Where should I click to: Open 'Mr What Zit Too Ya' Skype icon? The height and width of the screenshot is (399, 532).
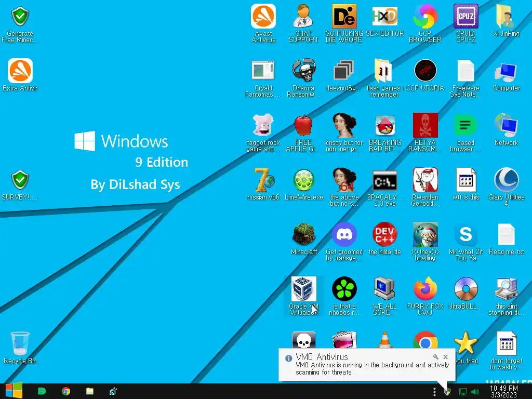click(465, 242)
